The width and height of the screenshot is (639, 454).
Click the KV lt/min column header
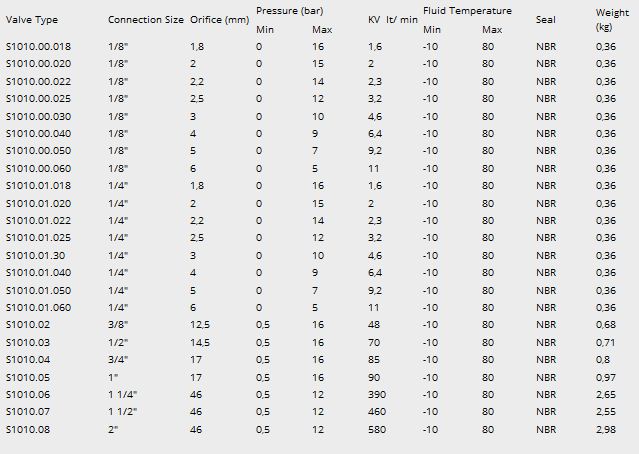coord(392,20)
